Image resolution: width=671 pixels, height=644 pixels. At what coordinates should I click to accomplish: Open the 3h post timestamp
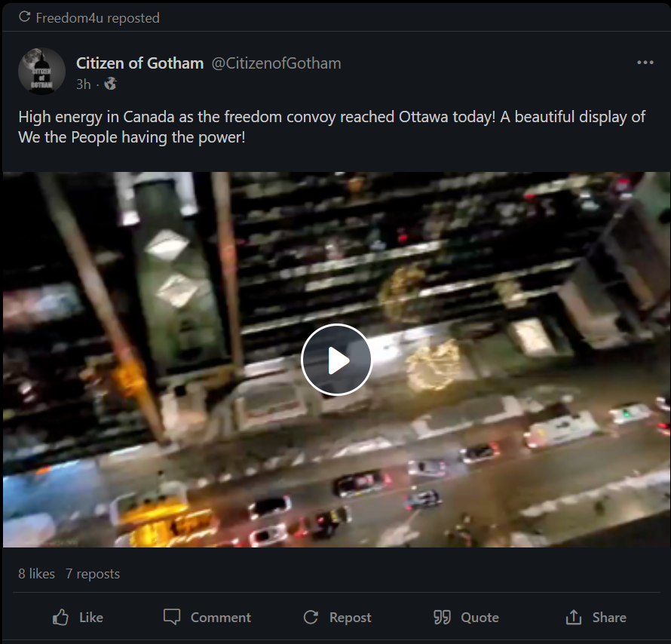[84, 84]
